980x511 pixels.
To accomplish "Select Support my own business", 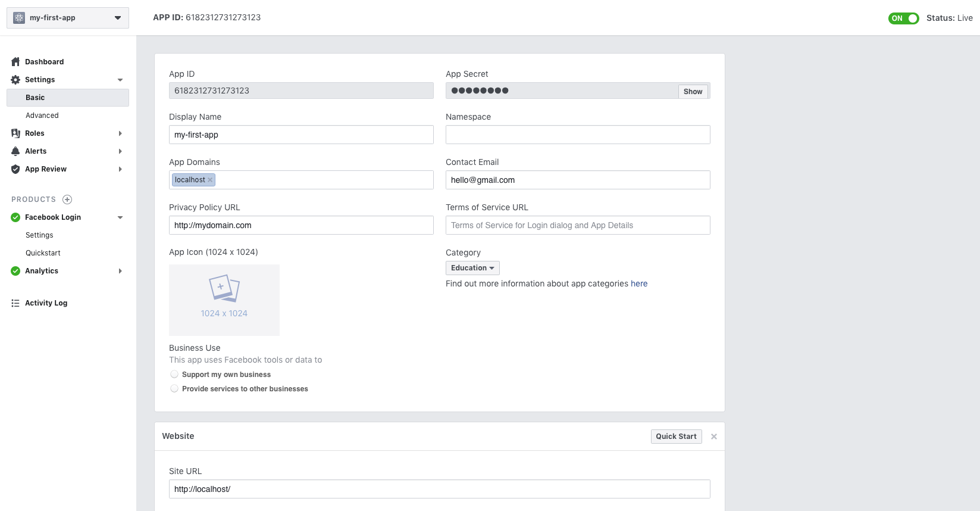I will [x=174, y=374].
